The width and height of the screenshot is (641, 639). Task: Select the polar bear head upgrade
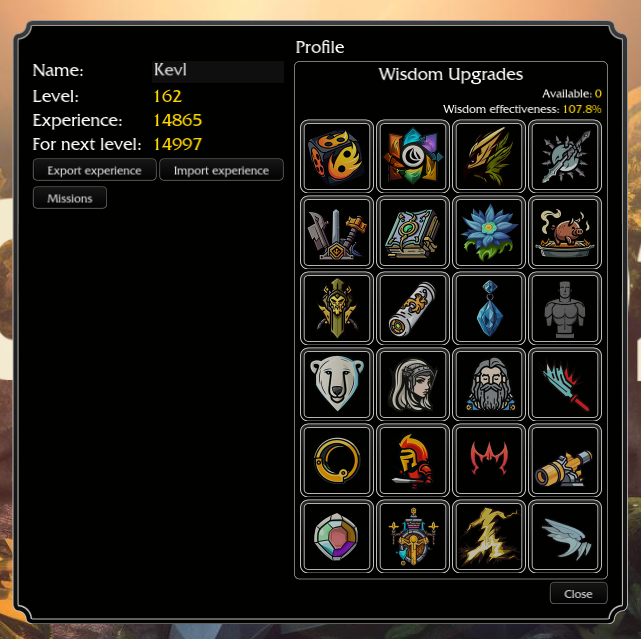click(x=337, y=384)
